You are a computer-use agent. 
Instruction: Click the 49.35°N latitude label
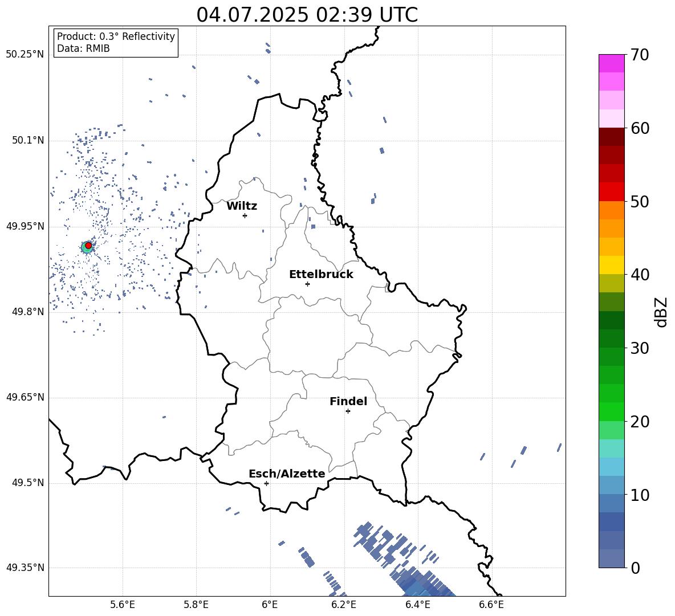pos(25,568)
